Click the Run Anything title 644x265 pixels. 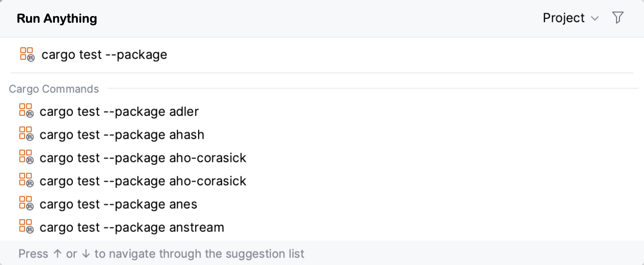tap(57, 18)
